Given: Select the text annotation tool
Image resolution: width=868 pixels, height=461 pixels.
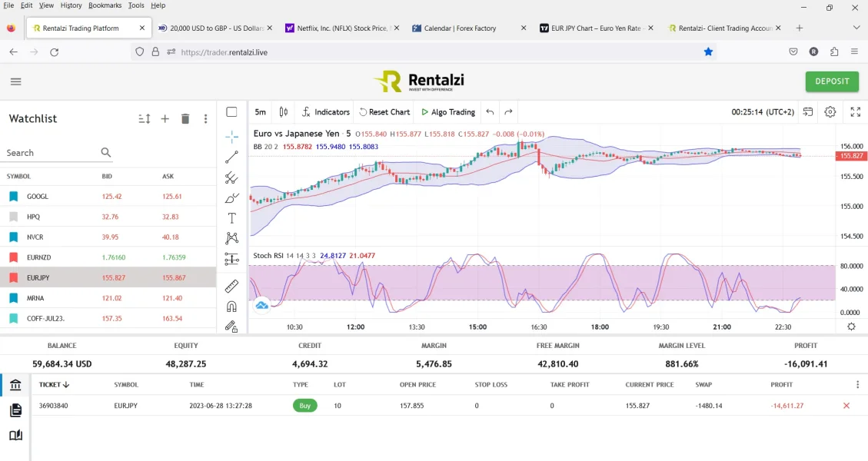Looking at the screenshot, I should pos(231,218).
